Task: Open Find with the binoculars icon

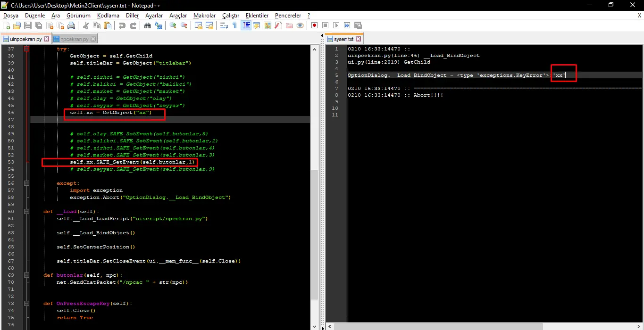Action: 147,25
